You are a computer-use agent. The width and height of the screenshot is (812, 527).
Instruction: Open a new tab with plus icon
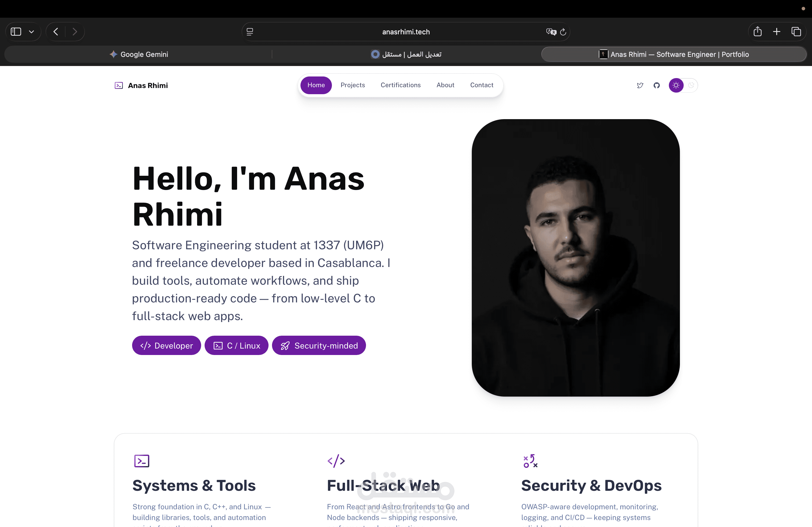[x=777, y=32]
